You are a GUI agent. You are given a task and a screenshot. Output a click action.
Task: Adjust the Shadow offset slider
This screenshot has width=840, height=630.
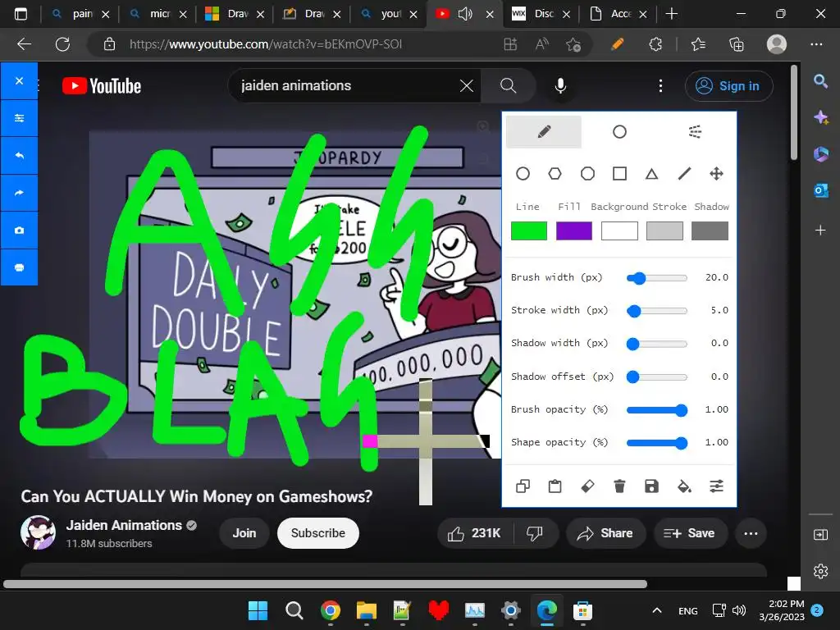(x=657, y=377)
